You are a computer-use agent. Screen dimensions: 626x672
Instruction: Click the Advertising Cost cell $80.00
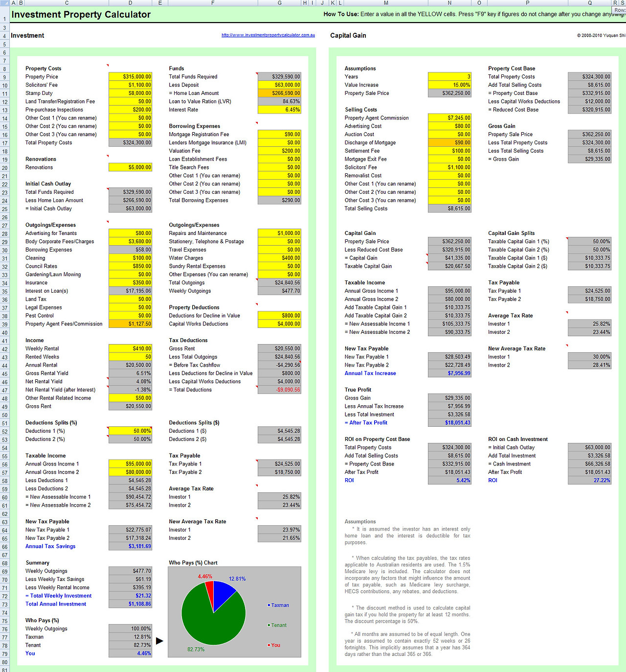pyautogui.click(x=449, y=126)
